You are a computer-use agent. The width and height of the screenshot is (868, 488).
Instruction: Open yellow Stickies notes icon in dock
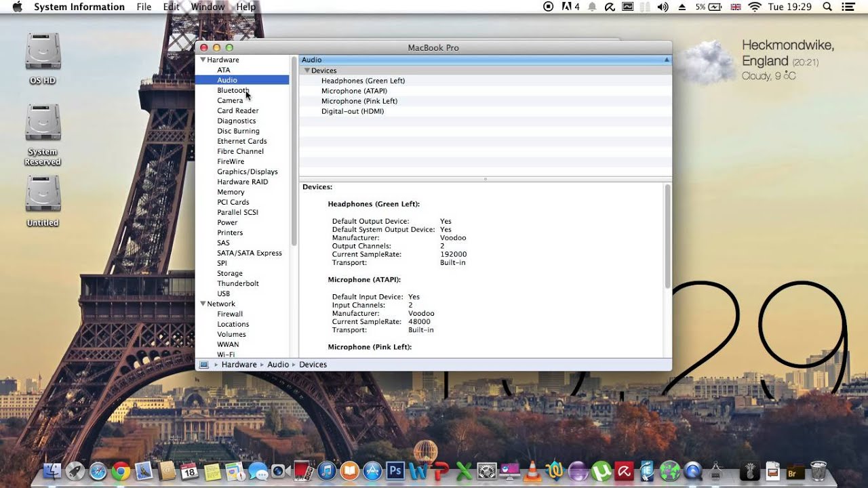click(212, 471)
